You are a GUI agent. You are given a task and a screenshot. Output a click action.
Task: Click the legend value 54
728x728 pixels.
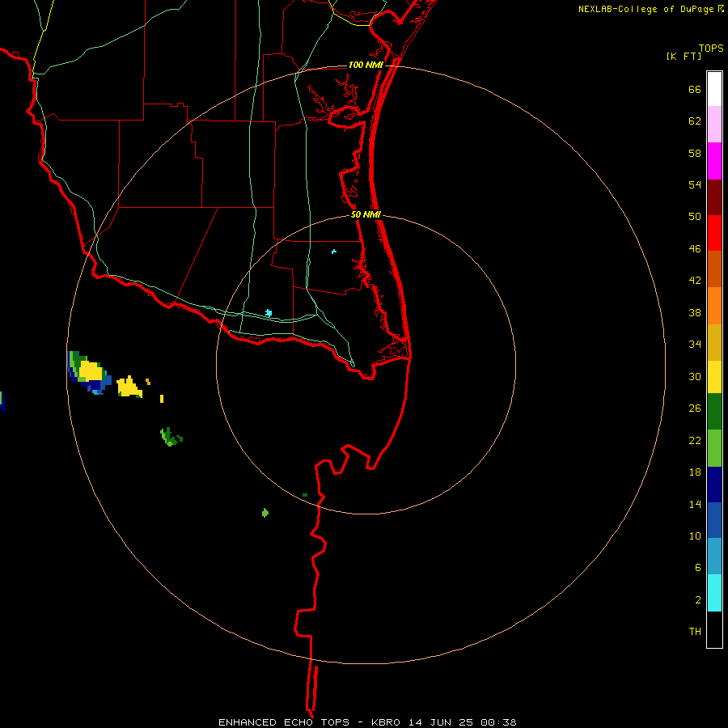(695, 184)
